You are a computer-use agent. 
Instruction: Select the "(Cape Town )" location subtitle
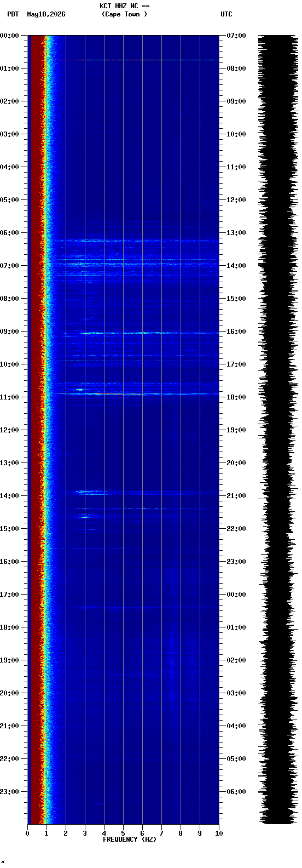[x=124, y=14]
